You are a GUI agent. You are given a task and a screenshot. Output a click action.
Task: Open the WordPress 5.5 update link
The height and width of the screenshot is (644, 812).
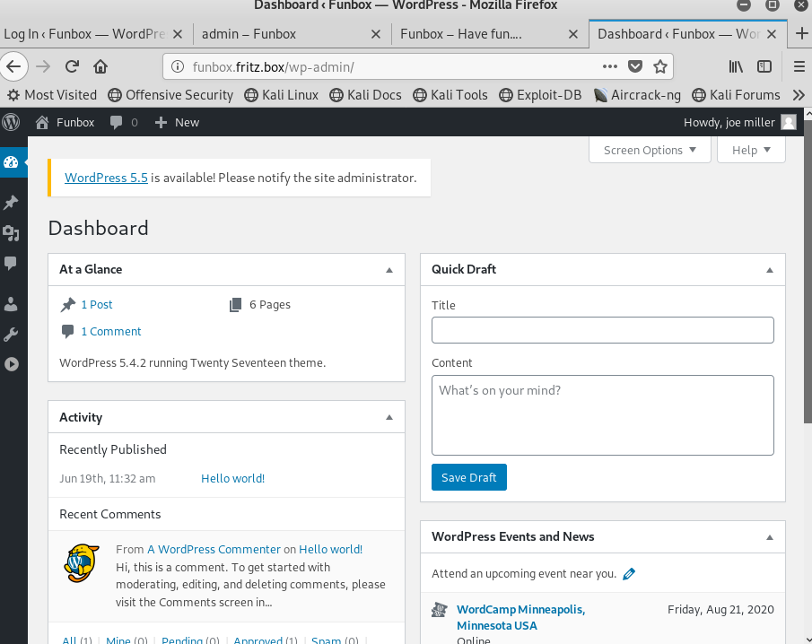(106, 178)
